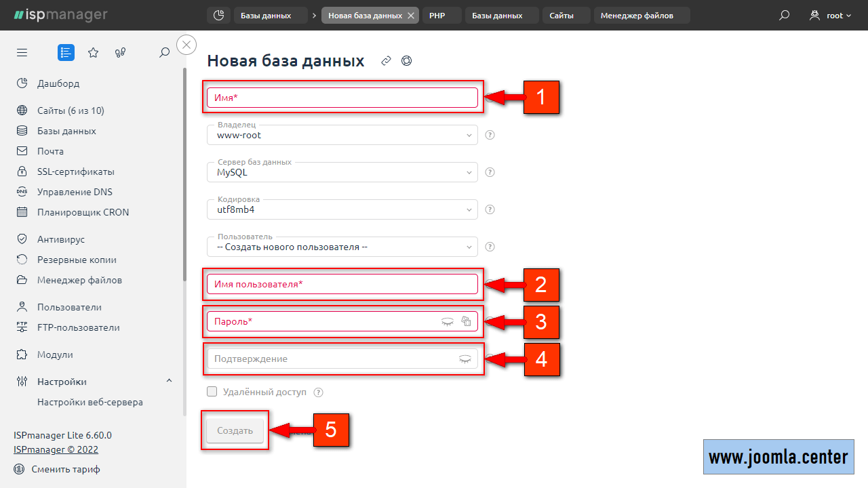Open the dashboard pie icon tab
The image size is (868, 488).
pyautogui.click(x=218, y=15)
